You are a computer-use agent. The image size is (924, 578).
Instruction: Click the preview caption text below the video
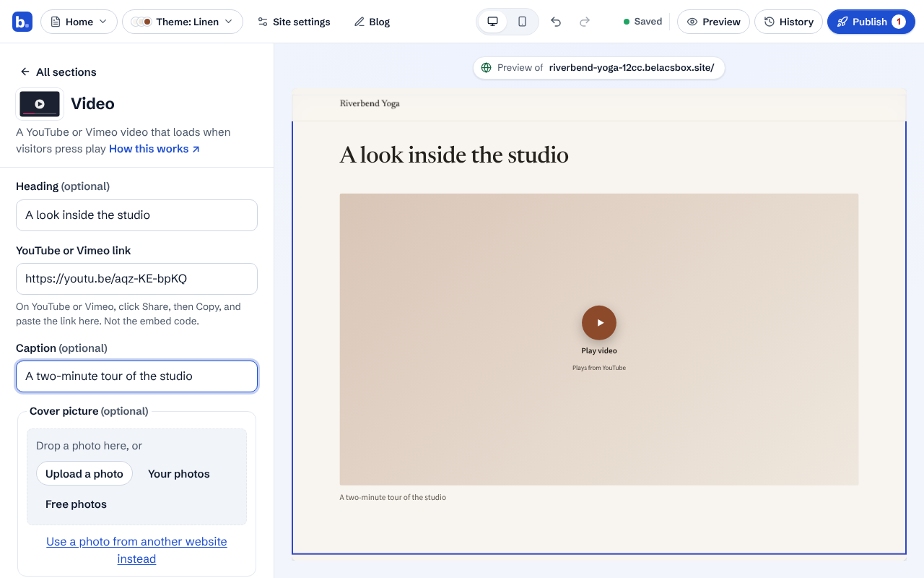coord(393,497)
